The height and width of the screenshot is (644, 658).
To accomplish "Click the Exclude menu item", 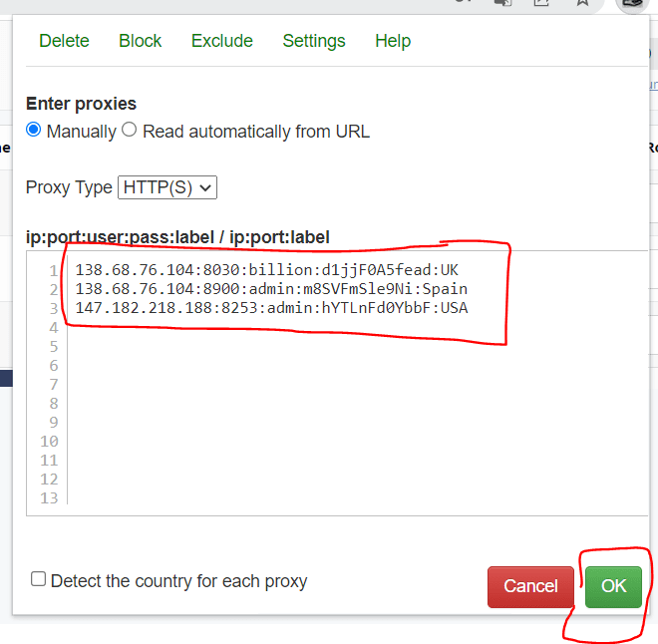I will click(221, 41).
